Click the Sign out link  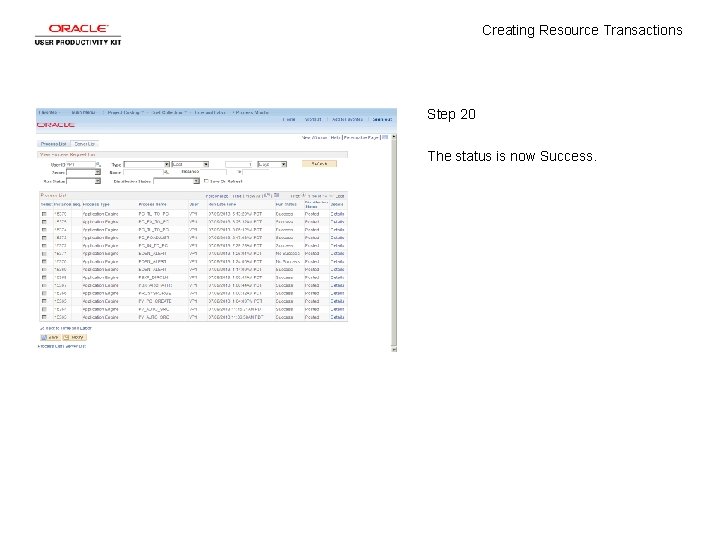coord(382,119)
